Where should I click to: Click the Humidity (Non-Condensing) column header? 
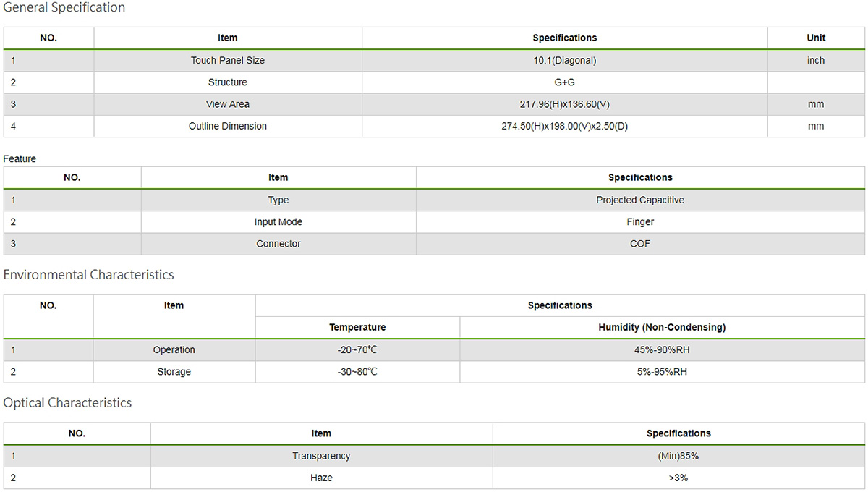coord(661,328)
